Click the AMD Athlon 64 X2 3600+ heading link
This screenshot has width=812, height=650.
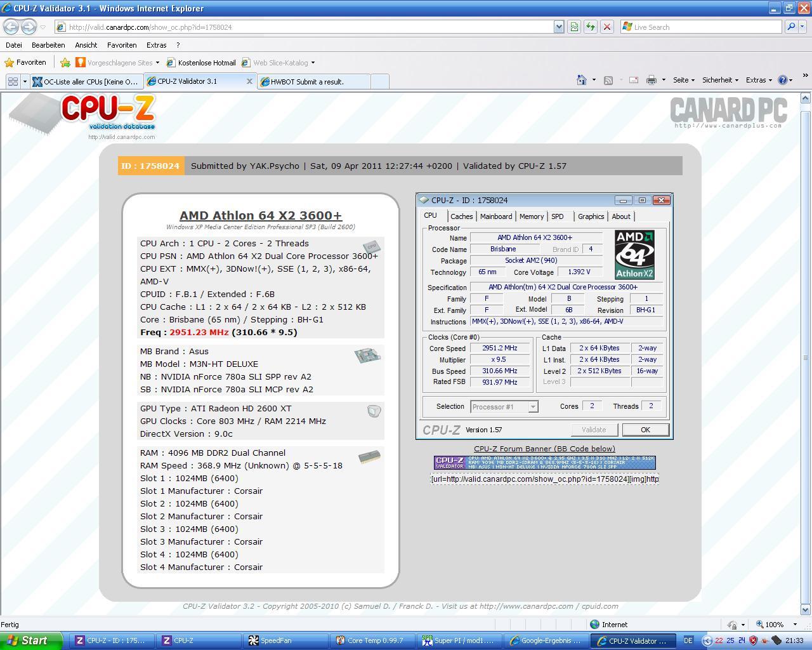coord(261,216)
